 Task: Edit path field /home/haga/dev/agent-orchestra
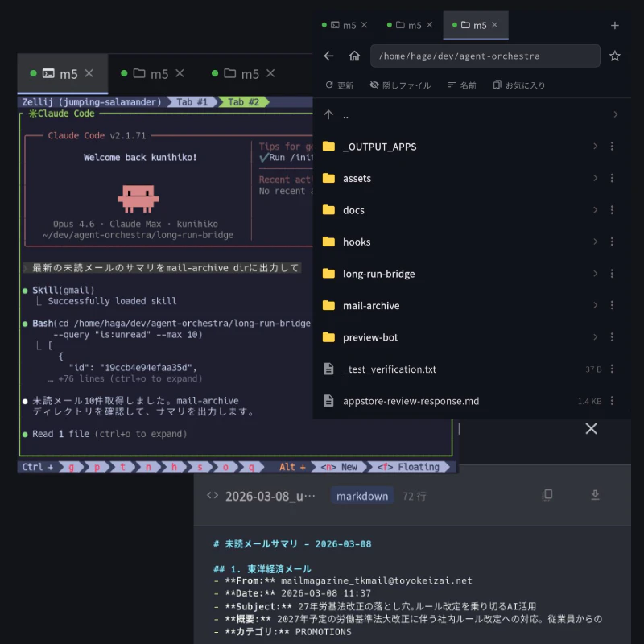[485, 56]
